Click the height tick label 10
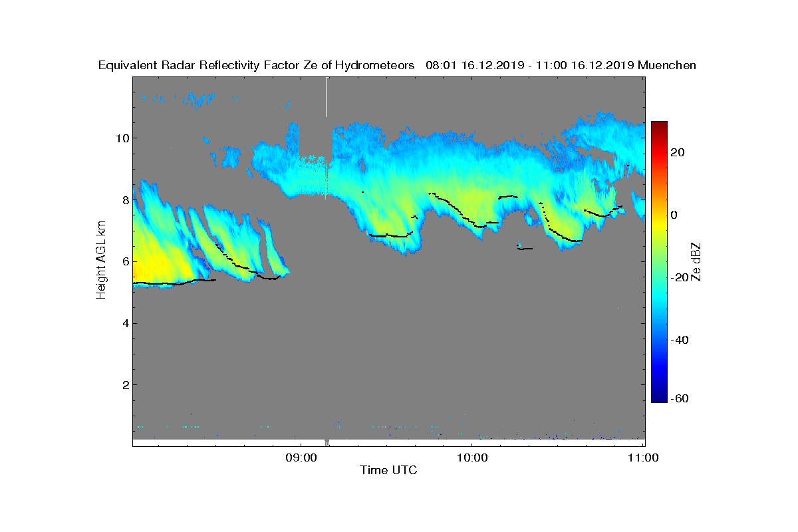Viewport: 798px width, 532px height. point(122,138)
